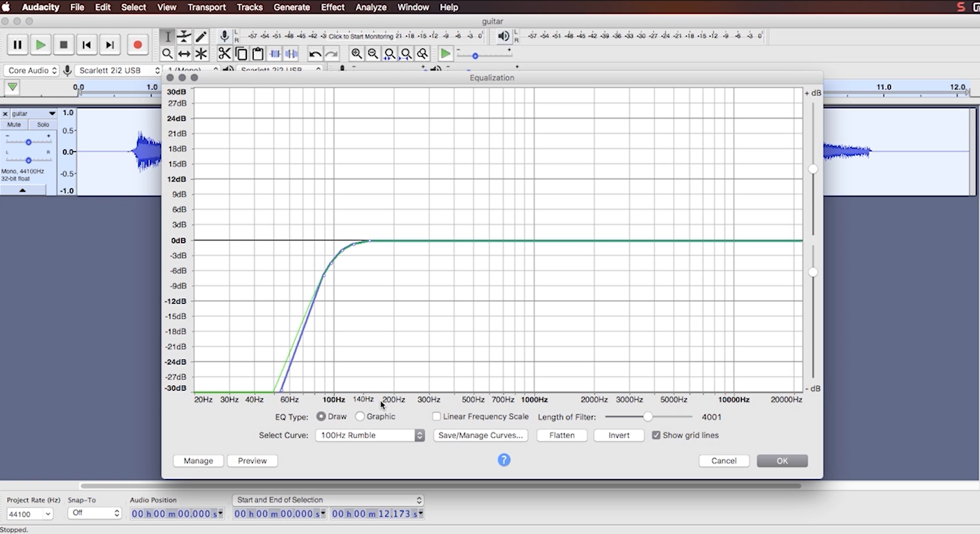Image resolution: width=980 pixels, height=534 pixels.
Task: Select the Graphic EQ type radio button
Action: [x=360, y=416]
